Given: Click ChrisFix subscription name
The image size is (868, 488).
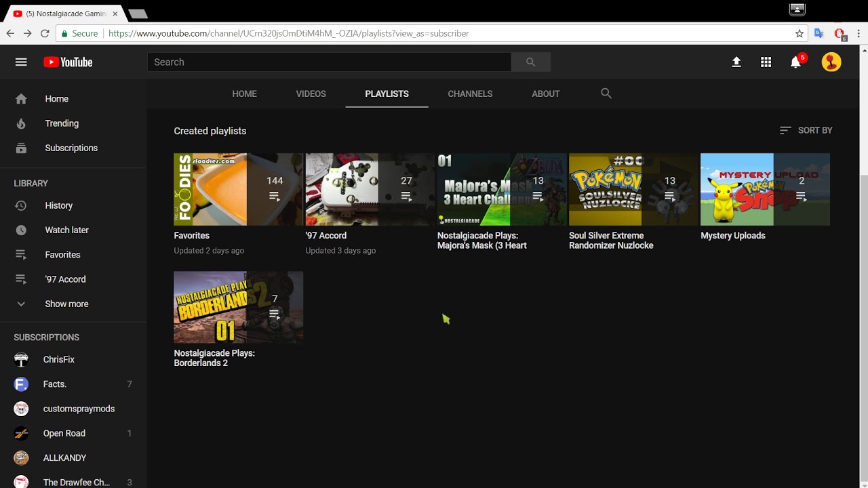Looking at the screenshot, I should pos(59,359).
